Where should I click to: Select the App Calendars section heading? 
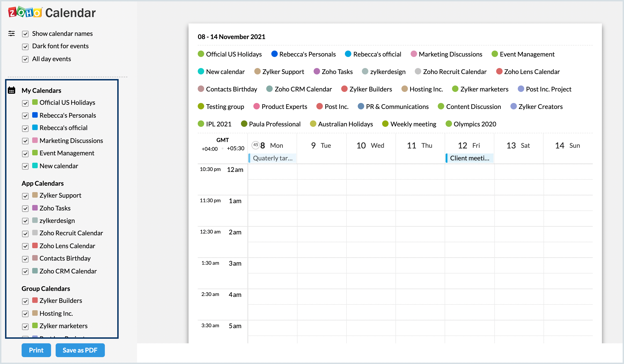[x=43, y=183]
